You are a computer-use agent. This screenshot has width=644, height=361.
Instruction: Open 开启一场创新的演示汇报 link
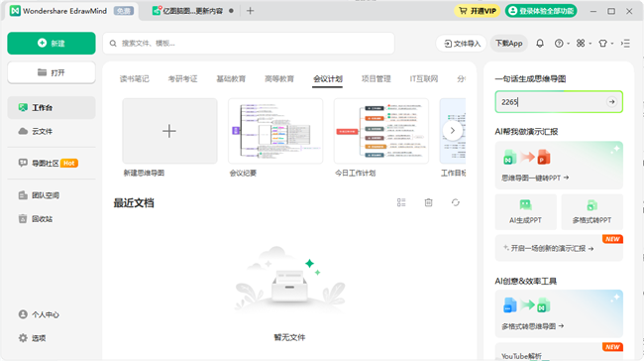pos(559,248)
